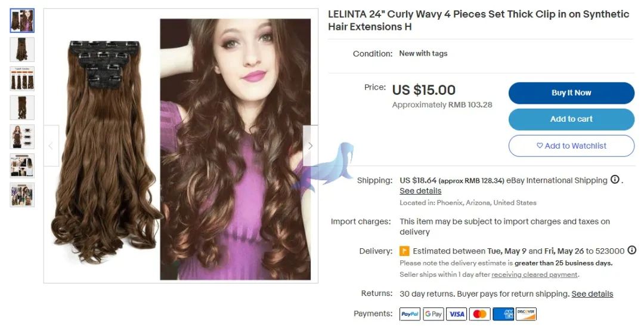Show previous product image with left arrow
The image size is (644, 336).
coord(51,146)
